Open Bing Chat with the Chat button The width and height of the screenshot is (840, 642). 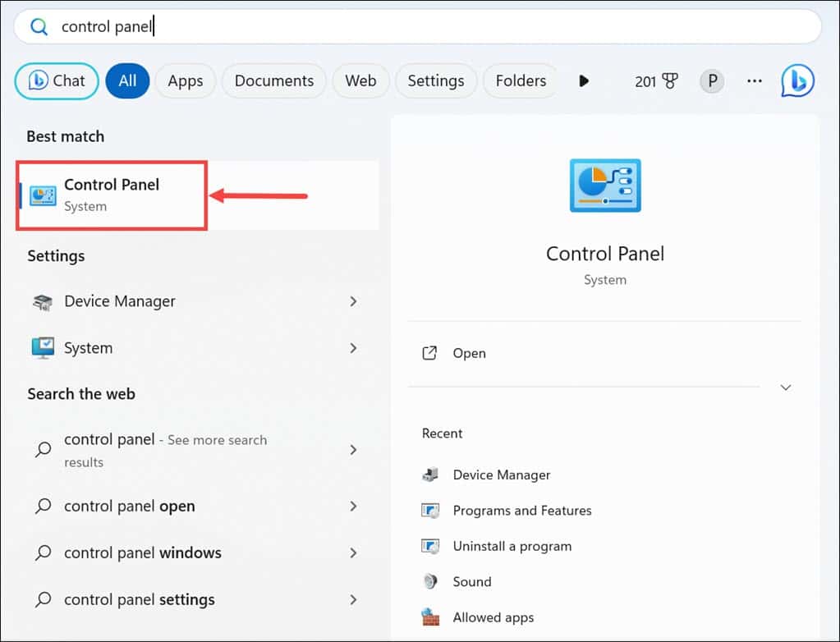click(57, 80)
